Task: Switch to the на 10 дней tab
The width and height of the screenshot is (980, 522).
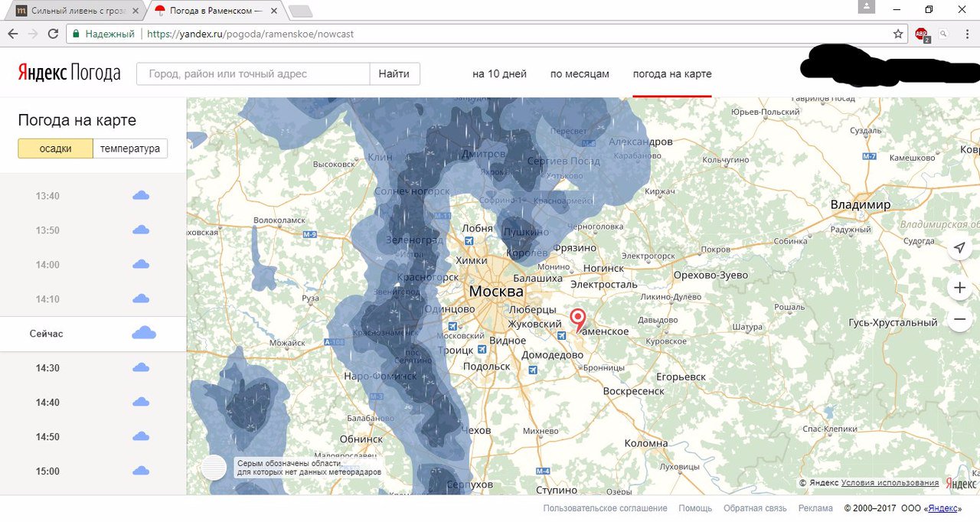Action: 499,74
